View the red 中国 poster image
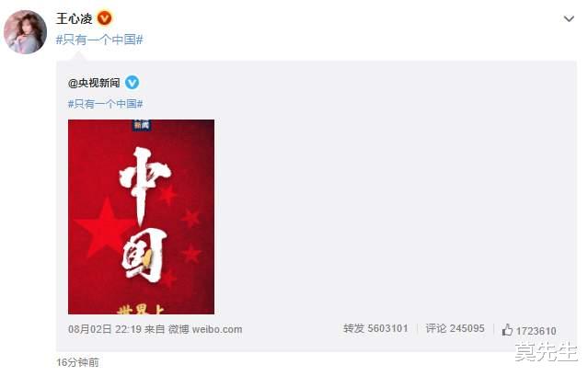The width and height of the screenshot is (588, 376). (142, 217)
